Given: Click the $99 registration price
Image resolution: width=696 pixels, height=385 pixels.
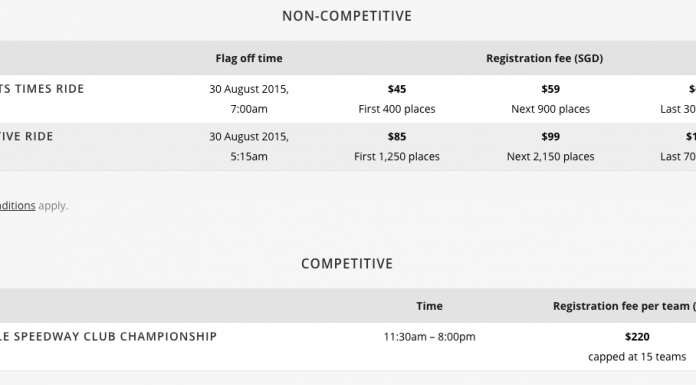Looking at the screenshot, I should click(550, 136).
